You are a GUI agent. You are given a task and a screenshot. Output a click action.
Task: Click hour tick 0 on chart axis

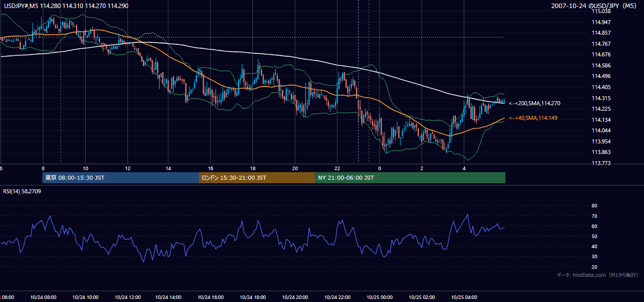click(379, 169)
